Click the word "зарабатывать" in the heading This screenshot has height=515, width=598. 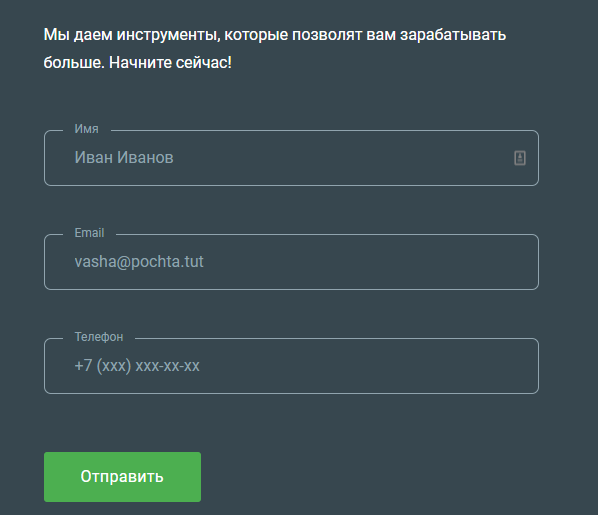tap(453, 35)
